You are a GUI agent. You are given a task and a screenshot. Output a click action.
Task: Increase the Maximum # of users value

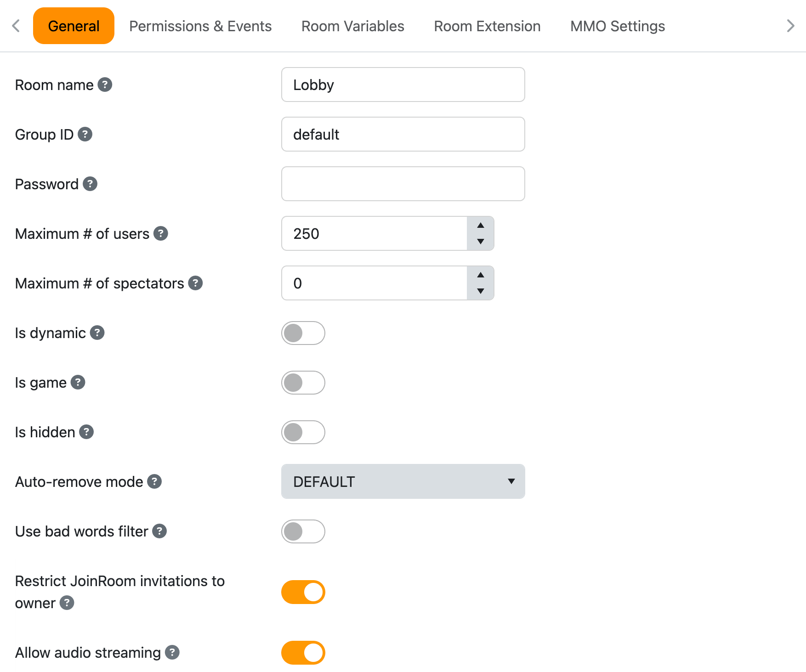[480, 226]
